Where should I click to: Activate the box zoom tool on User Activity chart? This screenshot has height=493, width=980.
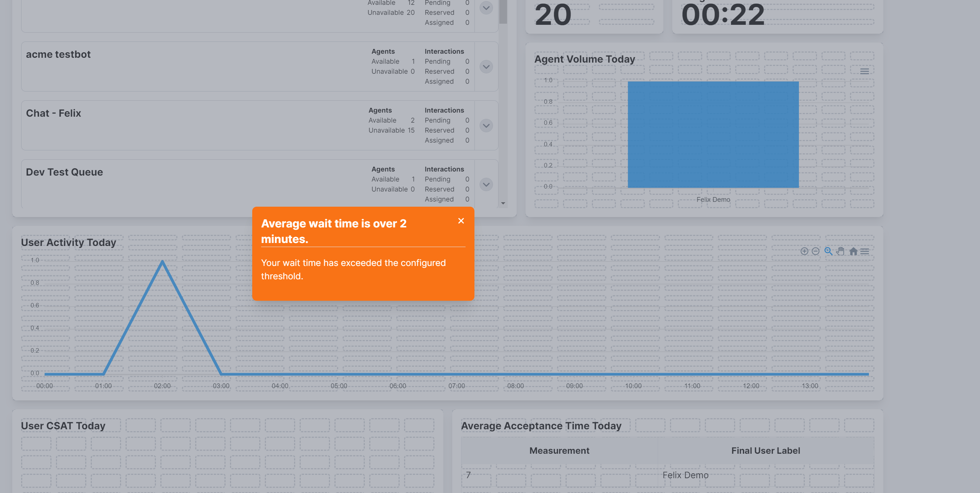tap(829, 251)
